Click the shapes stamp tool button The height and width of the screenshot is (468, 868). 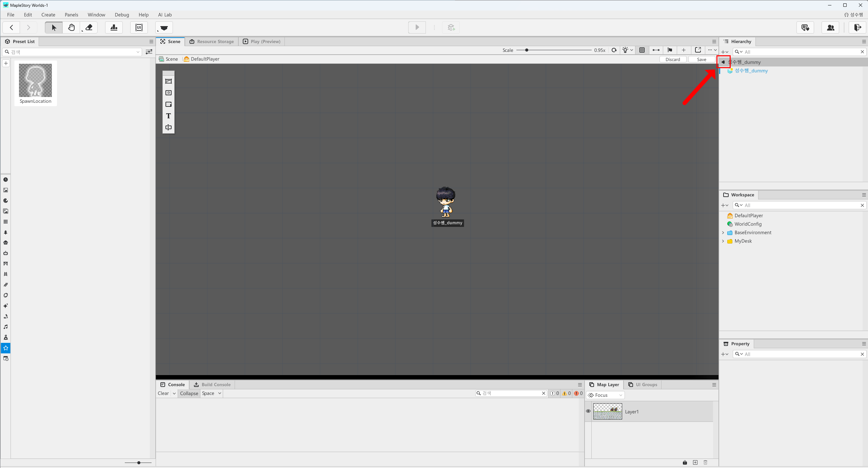coord(114,27)
